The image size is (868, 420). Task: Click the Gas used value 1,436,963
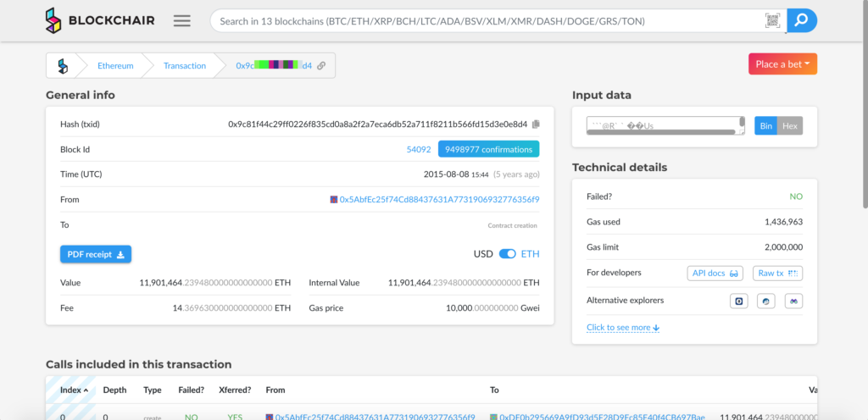(x=783, y=222)
